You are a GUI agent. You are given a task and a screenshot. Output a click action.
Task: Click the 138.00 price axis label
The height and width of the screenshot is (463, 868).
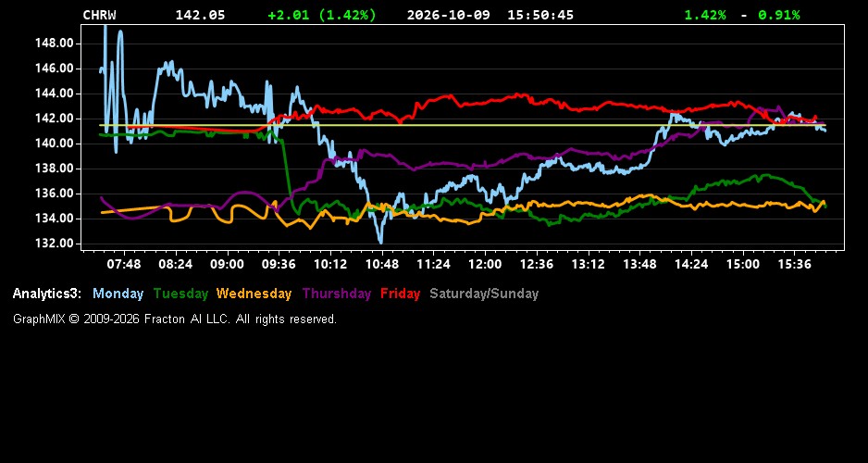click(x=54, y=169)
